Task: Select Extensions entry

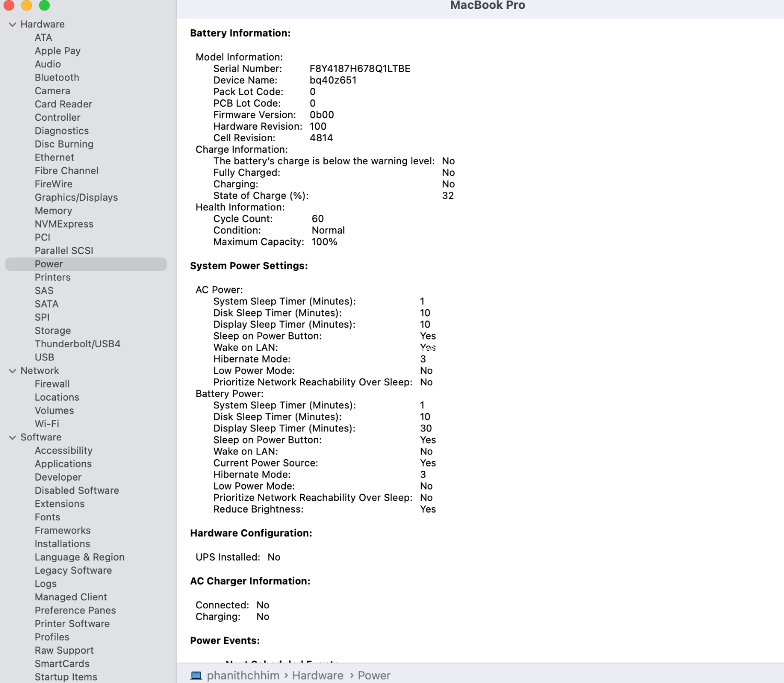Action: tap(60, 504)
